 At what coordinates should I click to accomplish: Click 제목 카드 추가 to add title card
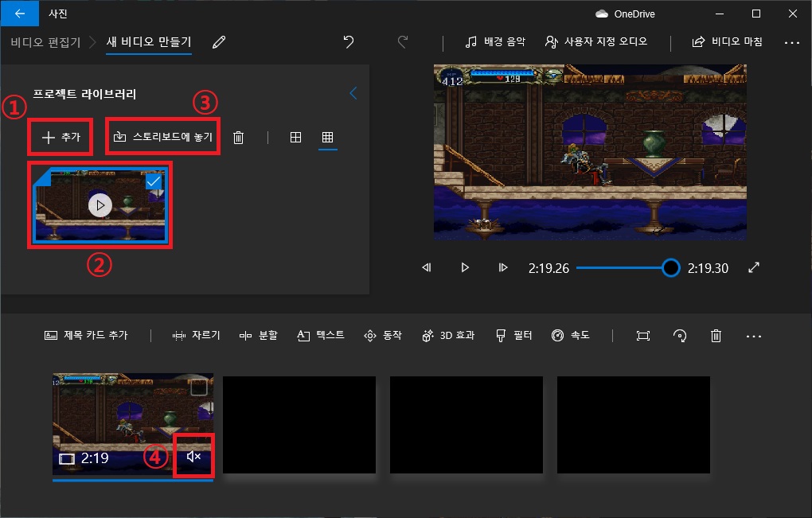pyautogui.click(x=86, y=335)
